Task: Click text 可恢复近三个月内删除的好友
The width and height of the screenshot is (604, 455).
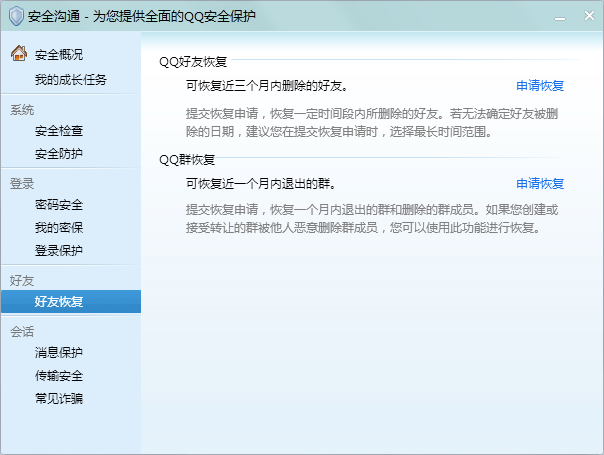Action: pyautogui.click(x=267, y=86)
